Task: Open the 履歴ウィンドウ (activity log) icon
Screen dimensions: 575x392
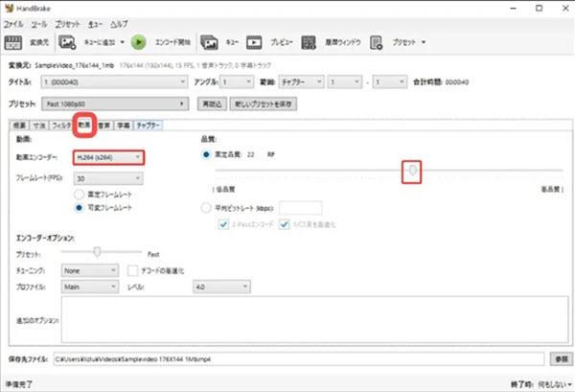Action: pyautogui.click(x=309, y=42)
